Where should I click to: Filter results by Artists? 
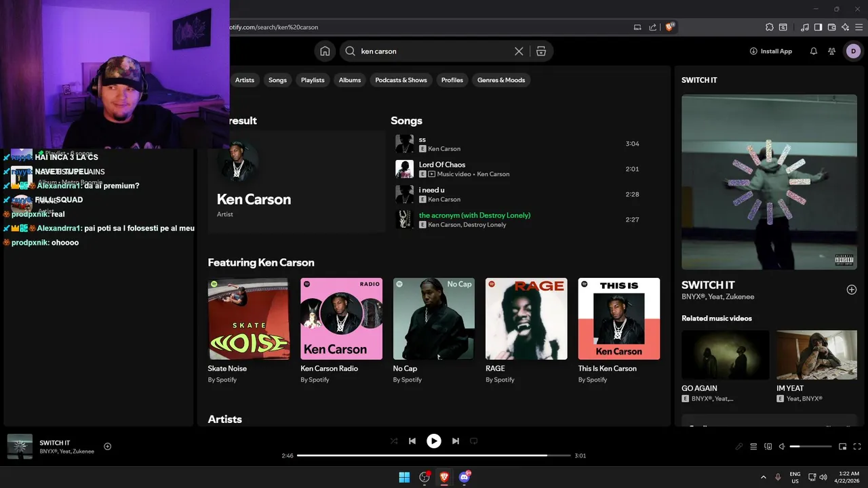click(x=244, y=80)
